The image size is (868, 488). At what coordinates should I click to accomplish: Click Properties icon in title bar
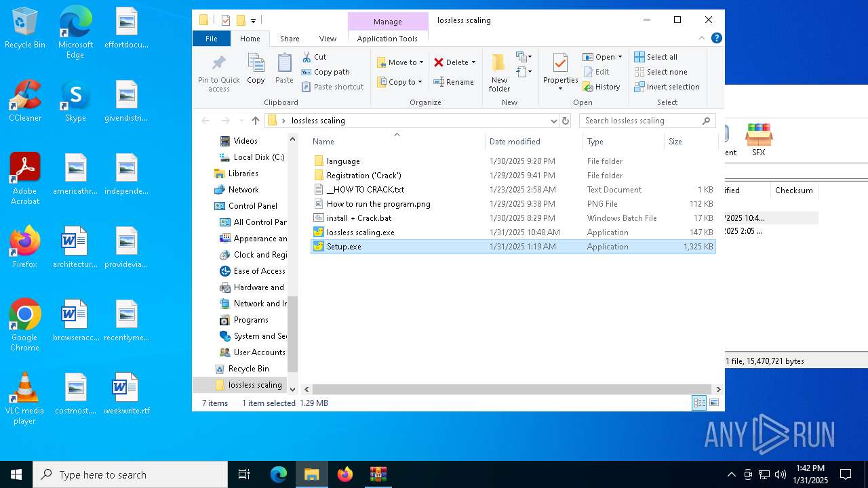click(x=226, y=20)
